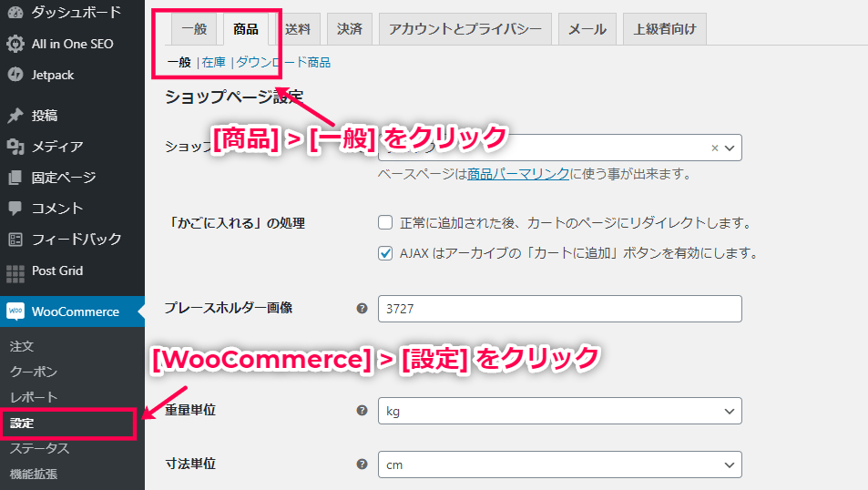Switch to the 一般 settings tab
Viewport: 868px width, 490px height.
pos(194,29)
